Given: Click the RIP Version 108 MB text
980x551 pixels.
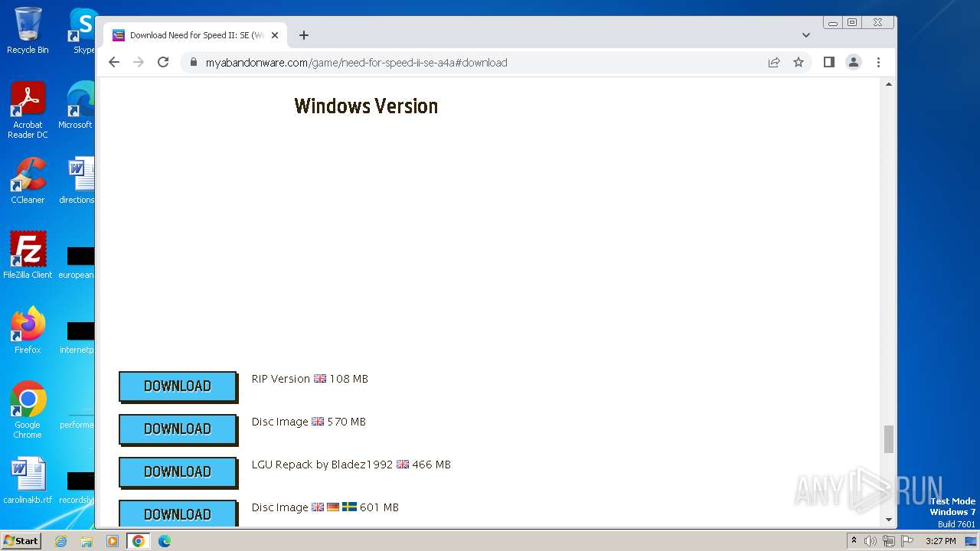Looking at the screenshot, I should click(309, 379).
